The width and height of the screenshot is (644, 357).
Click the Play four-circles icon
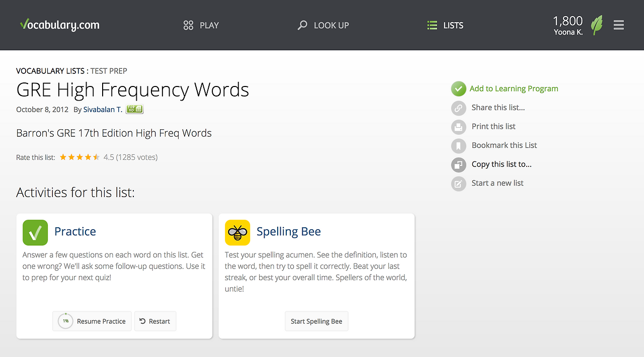(188, 25)
